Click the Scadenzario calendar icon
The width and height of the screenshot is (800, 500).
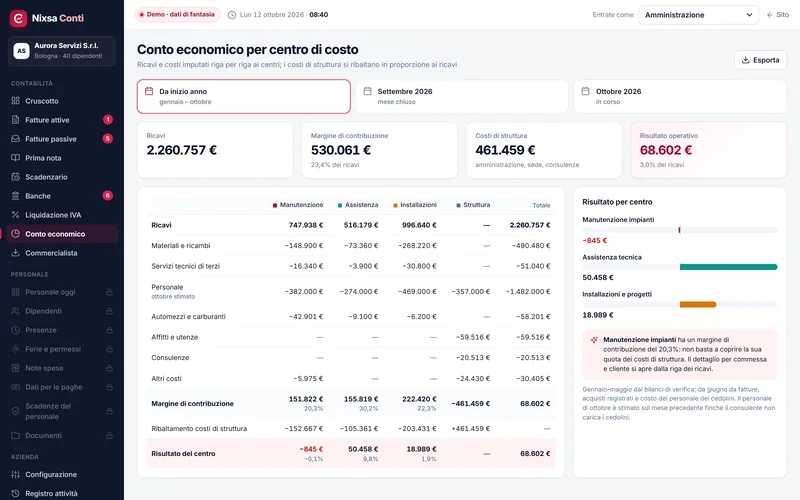point(15,177)
